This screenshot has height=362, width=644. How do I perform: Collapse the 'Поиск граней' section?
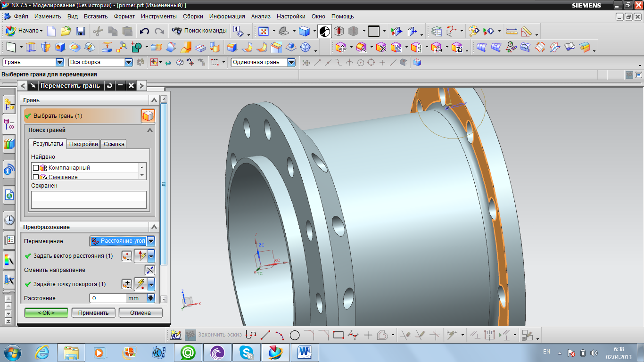150,130
